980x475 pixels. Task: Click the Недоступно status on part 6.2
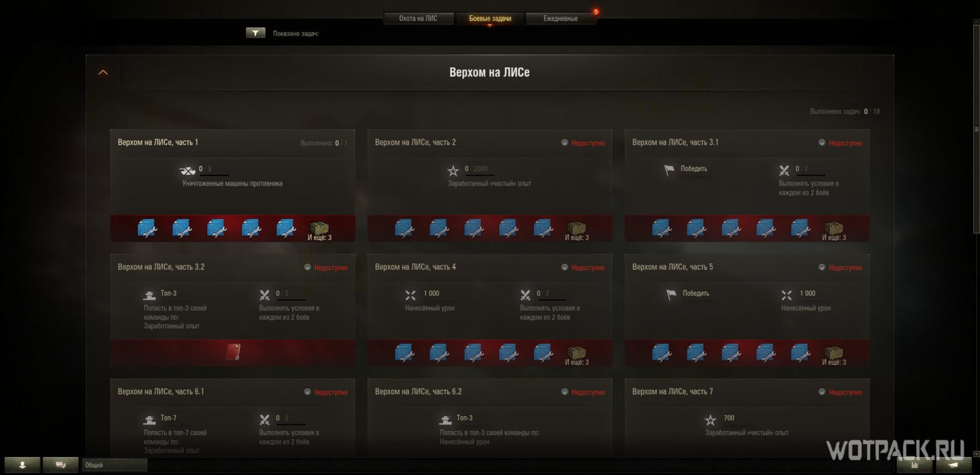coord(588,392)
